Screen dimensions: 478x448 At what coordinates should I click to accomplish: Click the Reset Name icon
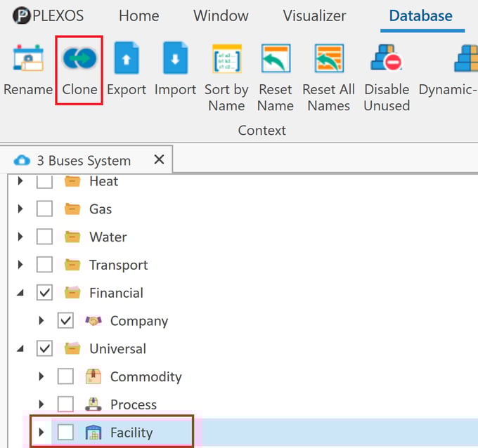pos(276,60)
